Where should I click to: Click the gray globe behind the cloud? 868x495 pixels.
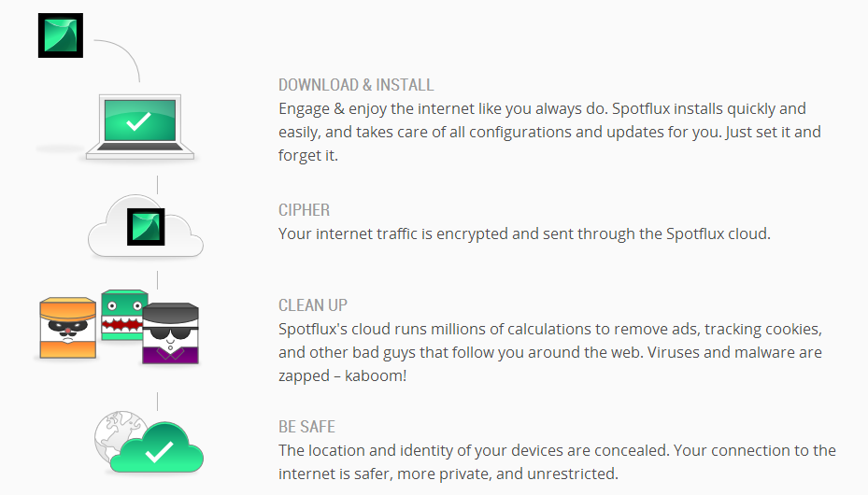click(118, 434)
